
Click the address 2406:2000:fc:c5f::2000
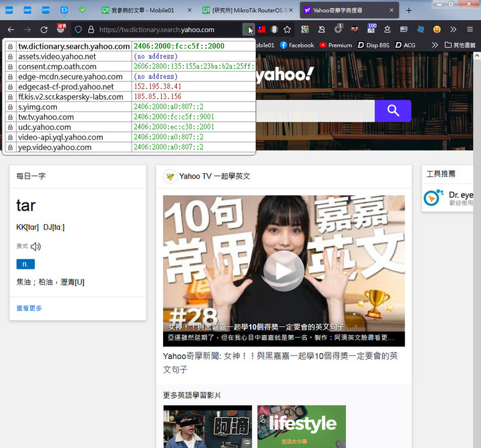tap(179, 46)
